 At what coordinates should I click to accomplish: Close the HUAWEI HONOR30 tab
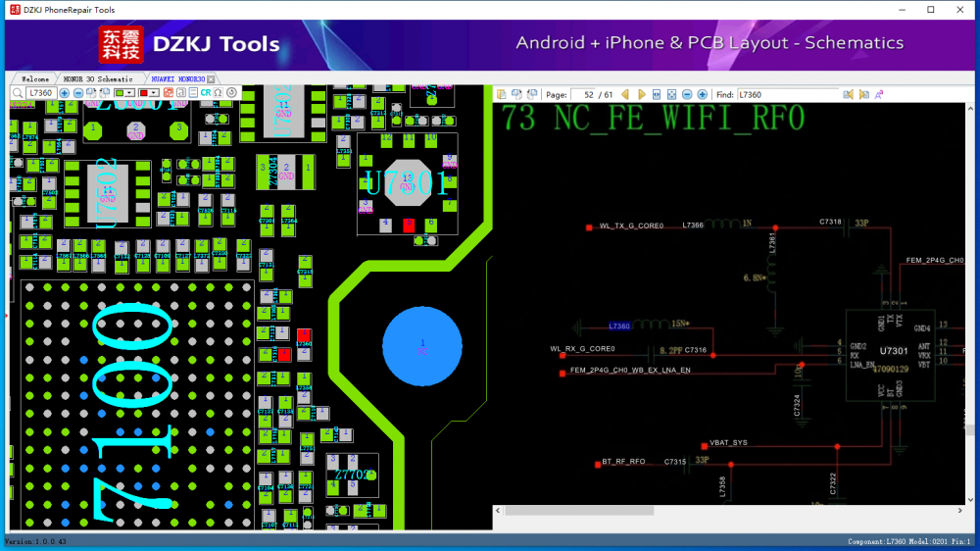(211, 78)
